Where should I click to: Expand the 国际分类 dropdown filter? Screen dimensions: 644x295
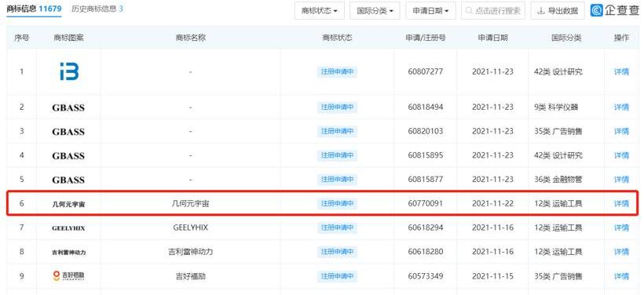pos(375,11)
